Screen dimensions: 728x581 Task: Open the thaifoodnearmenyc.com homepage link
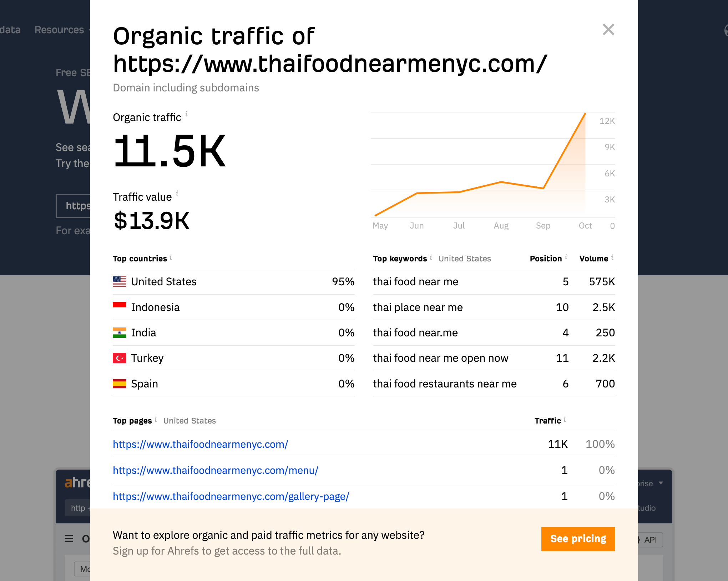click(200, 444)
